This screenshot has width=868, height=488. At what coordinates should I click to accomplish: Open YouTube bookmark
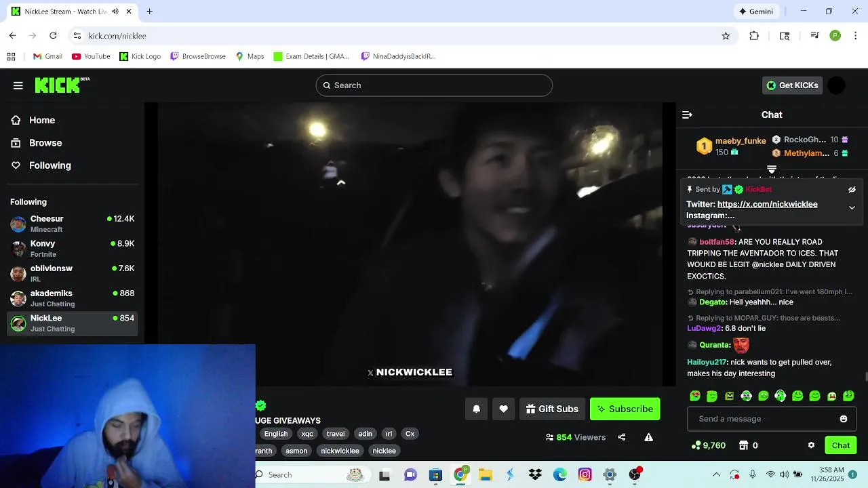tap(91, 56)
